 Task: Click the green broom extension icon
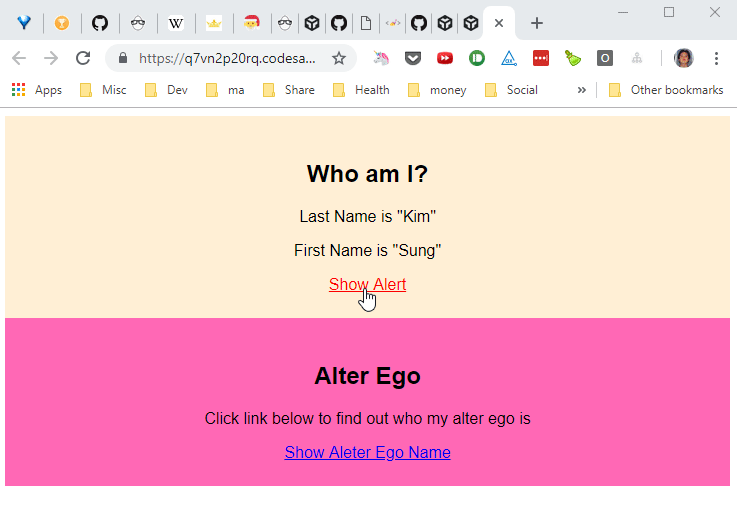[x=572, y=58]
